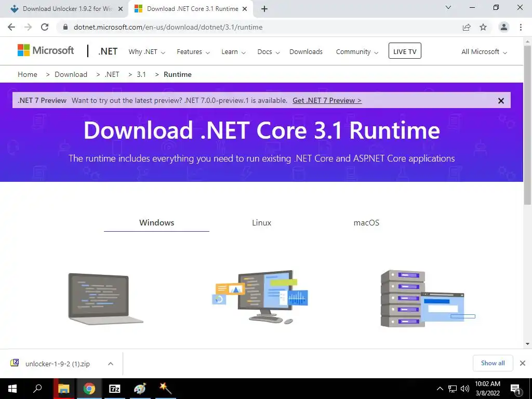The width and height of the screenshot is (532, 399).
Task: Click the 3.1 breadcrumb link
Action: (x=141, y=74)
